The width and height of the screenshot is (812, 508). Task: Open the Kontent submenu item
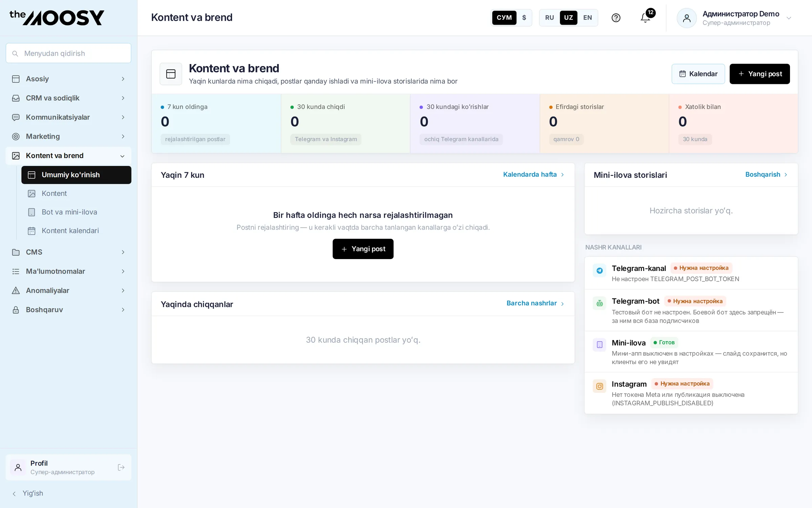pos(76,193)
